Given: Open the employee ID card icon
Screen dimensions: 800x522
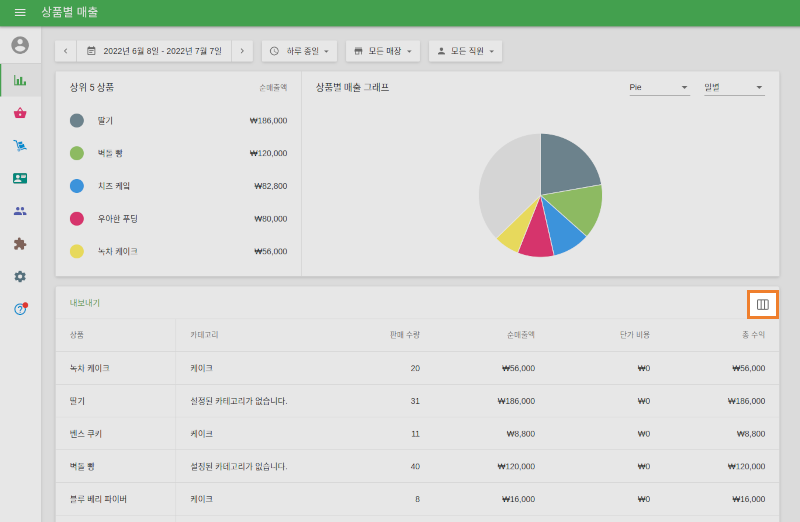Looking at the screenshot, I should [x=20, y=178].
